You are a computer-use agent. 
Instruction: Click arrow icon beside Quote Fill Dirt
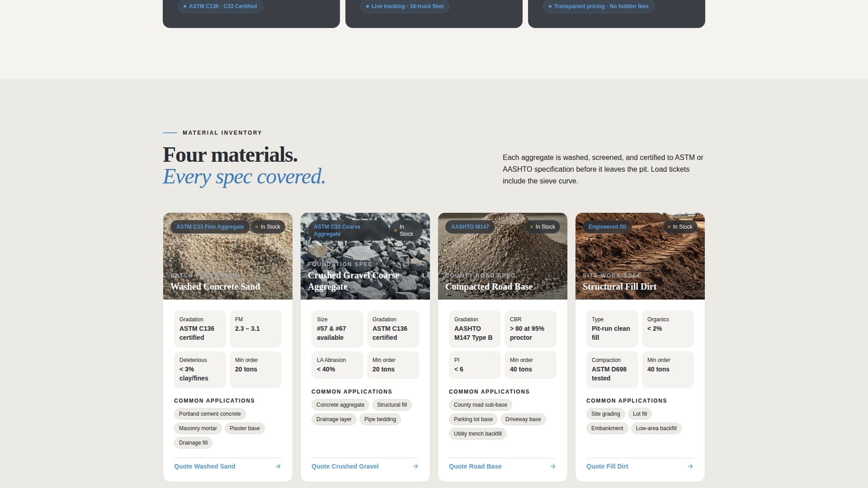(x=690, y=466)
